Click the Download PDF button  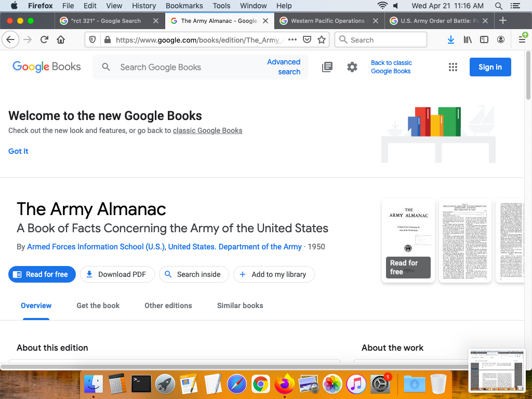(x=117, y=274)
